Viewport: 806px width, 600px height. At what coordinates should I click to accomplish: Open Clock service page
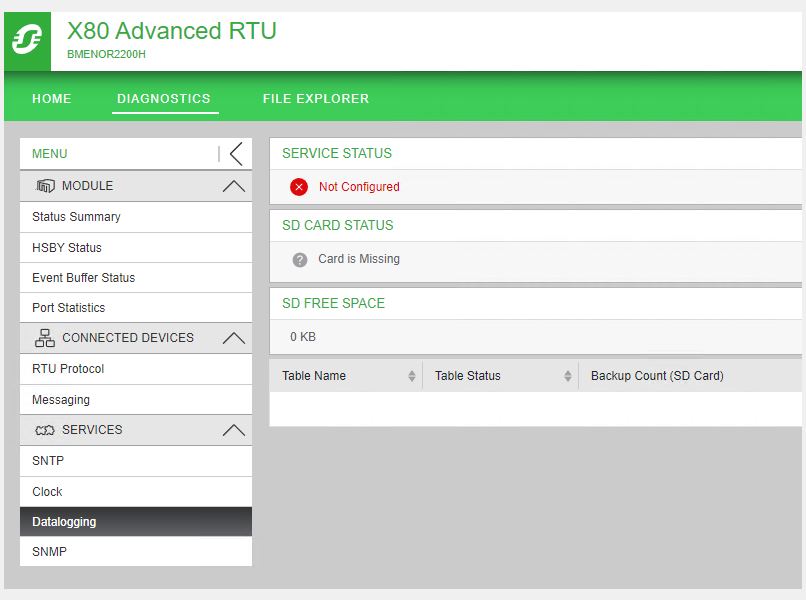click(x=136, y=492)
